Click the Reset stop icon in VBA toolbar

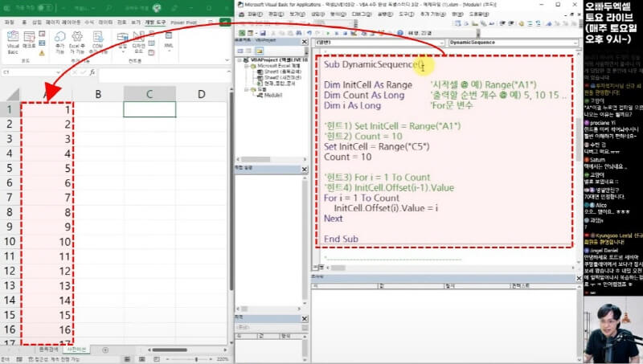(344, 33)
